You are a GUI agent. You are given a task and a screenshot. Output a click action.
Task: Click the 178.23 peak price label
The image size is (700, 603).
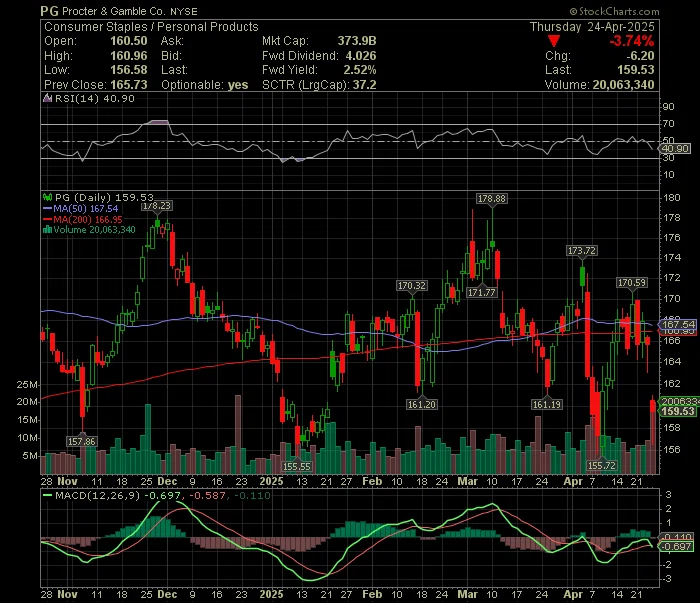[x=156, y=206]
